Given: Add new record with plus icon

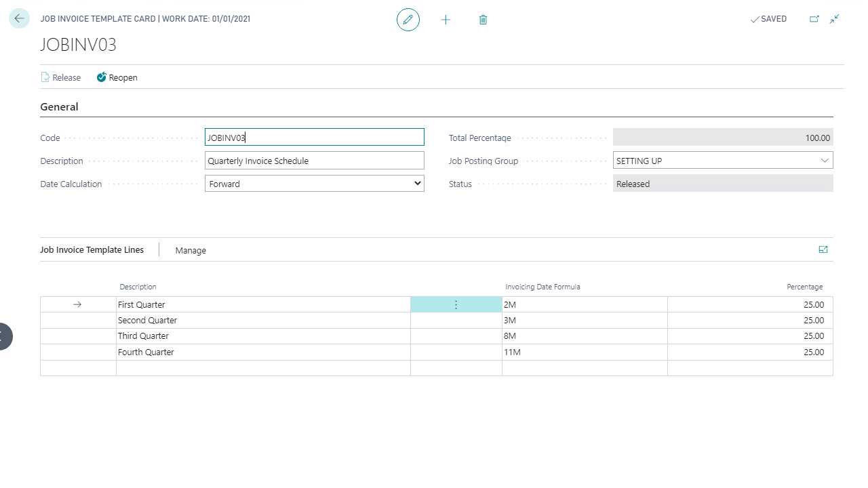Looking at the screenshot, I should pos(446,20).
